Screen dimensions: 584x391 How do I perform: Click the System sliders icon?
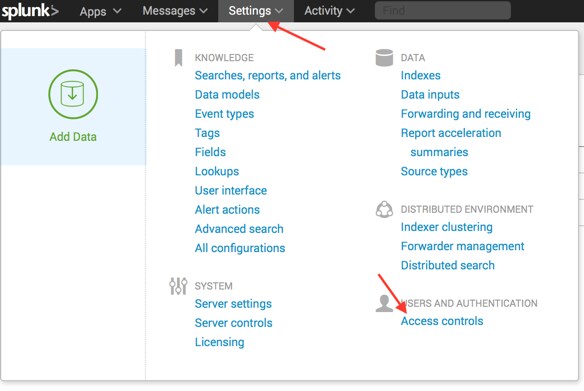178,286
